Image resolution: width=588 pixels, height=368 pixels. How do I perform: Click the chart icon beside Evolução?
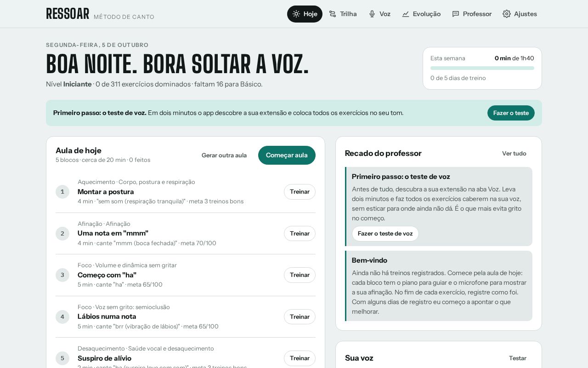[x=406, y=14]
